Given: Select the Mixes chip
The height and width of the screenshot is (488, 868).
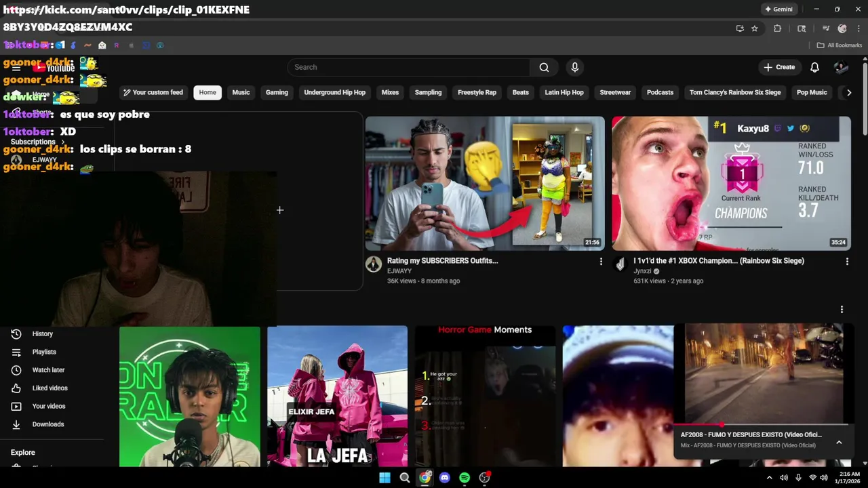Looking at the screenshot, I should pyautogui.click(x=390, y=92).
